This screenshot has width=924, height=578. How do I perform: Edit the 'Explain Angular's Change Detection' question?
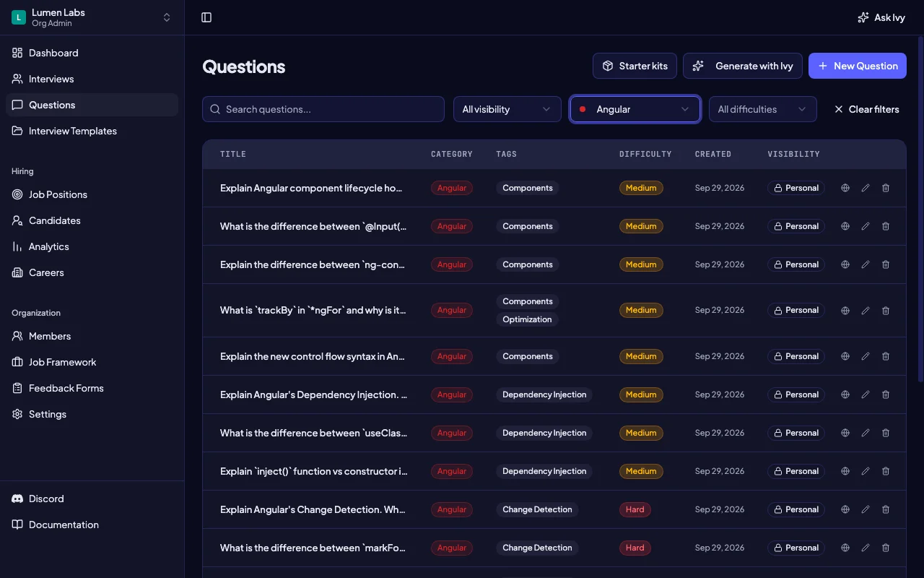[866, 509]
